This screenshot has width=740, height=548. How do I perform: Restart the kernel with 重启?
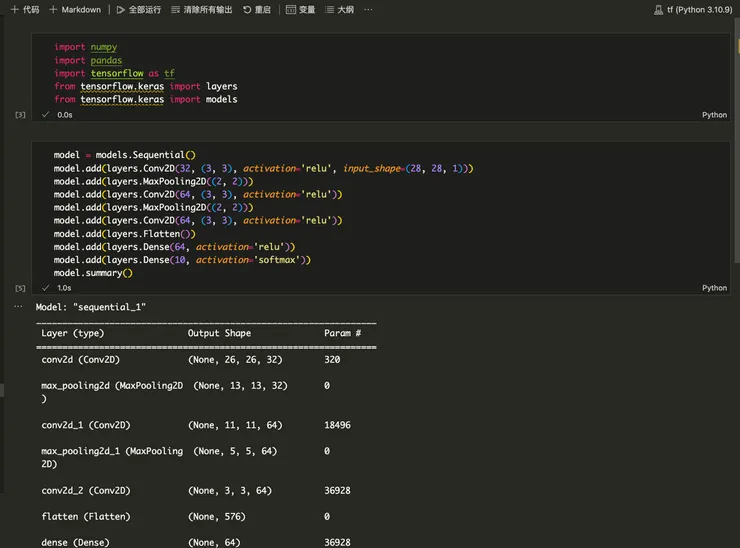coord(257,9)
